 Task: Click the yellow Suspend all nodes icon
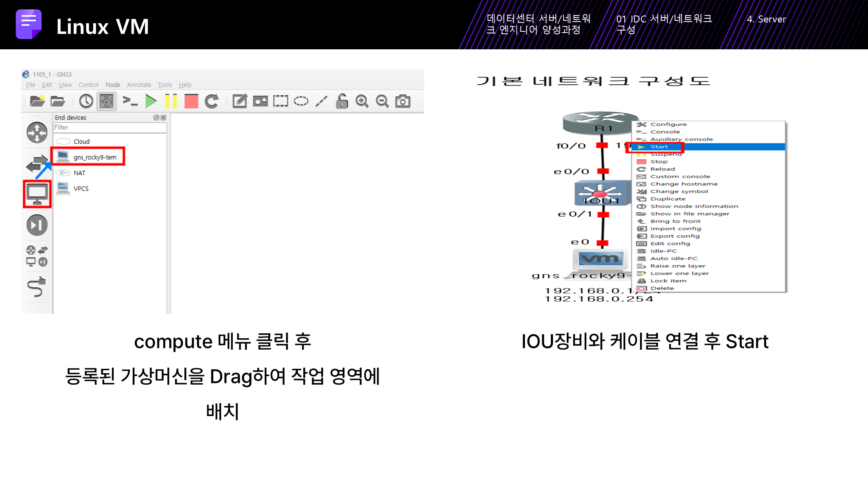point(171,101)
